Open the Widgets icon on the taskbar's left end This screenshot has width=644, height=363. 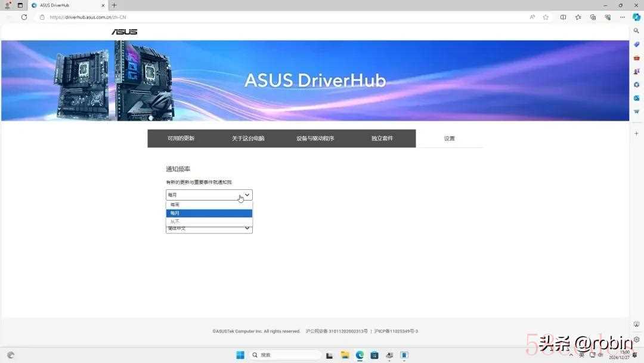11,355
